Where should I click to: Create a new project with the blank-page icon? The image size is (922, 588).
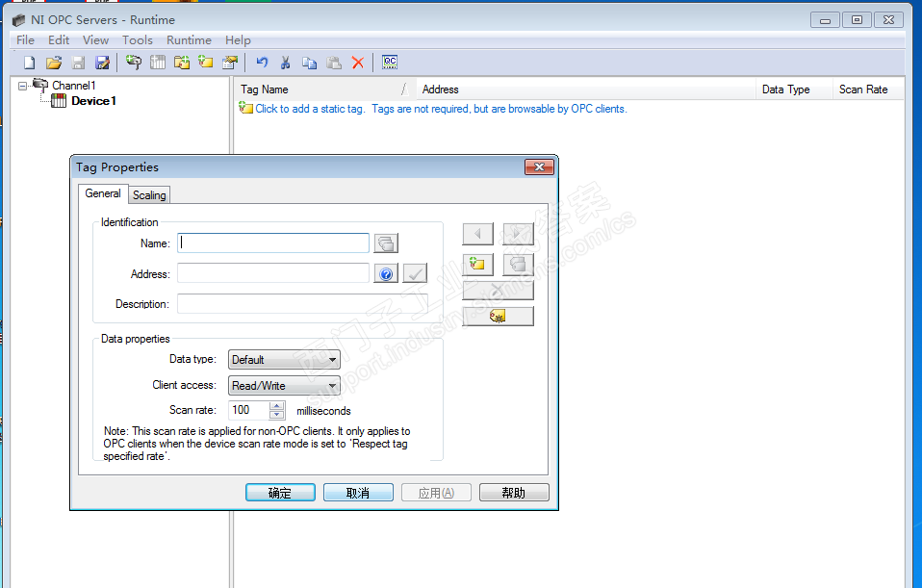click(30, 63)
